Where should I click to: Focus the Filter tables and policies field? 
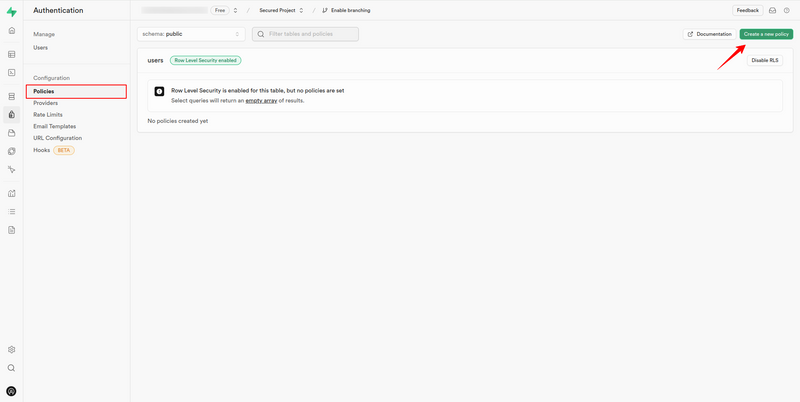[x=305, y=34]
